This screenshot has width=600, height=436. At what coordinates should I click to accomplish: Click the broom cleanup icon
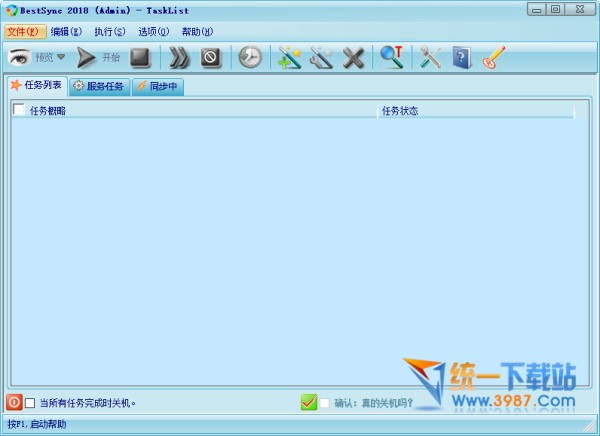coord(493,58)
